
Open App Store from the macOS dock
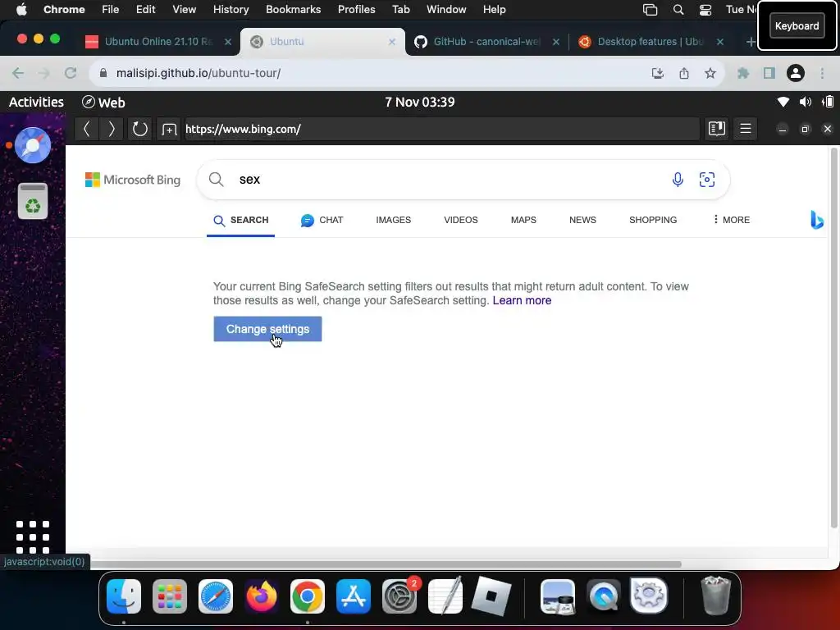353,596
